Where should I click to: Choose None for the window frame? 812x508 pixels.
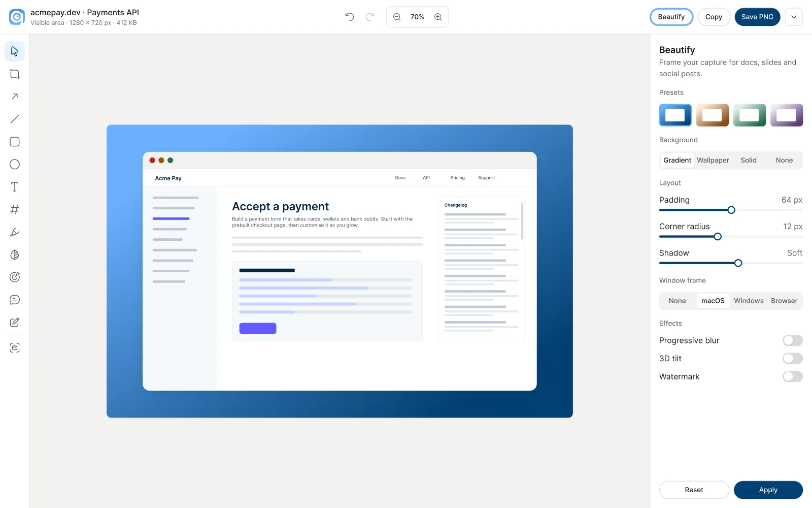tap(677, 301)
